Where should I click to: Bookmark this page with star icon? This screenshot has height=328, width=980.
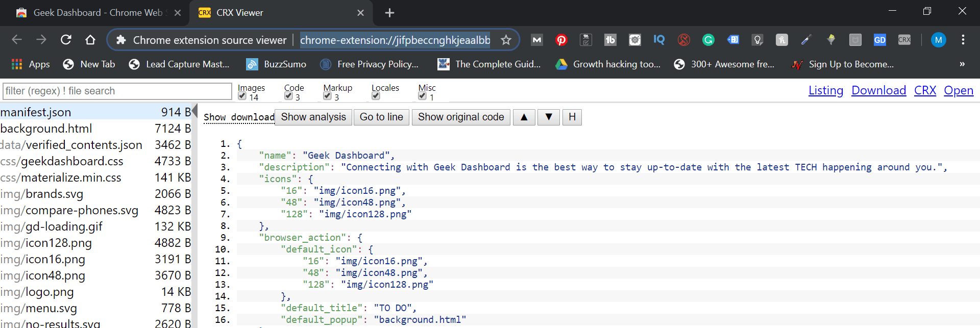click(505, 40)
